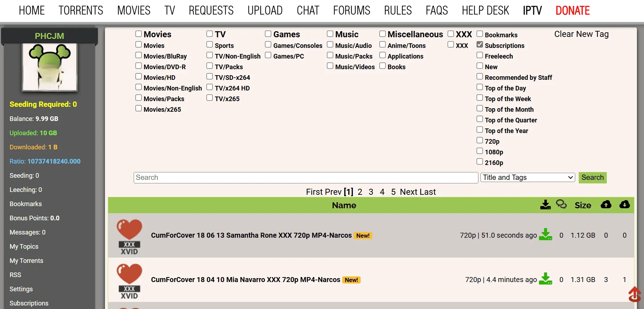The height and width of the screenshot is (309, 644).
Task: Tick the Bookmarks filter checkbox
Action: click(x=480, y=34)
